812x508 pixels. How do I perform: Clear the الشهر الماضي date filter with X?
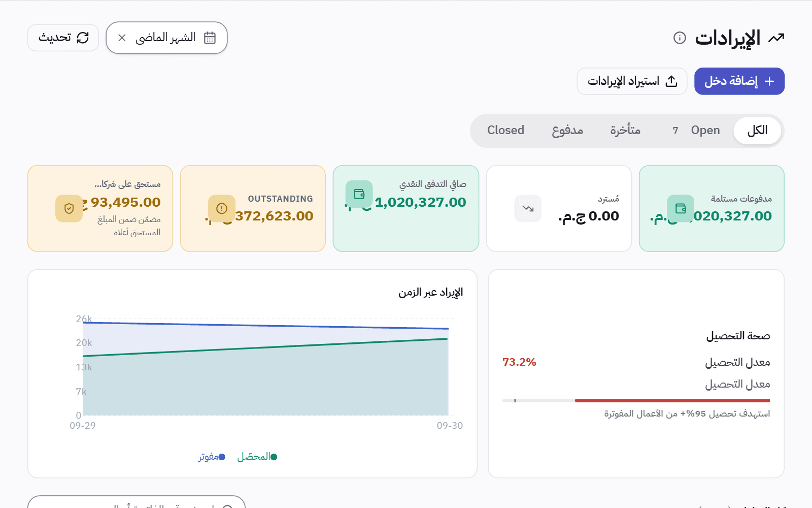[122, 38]
